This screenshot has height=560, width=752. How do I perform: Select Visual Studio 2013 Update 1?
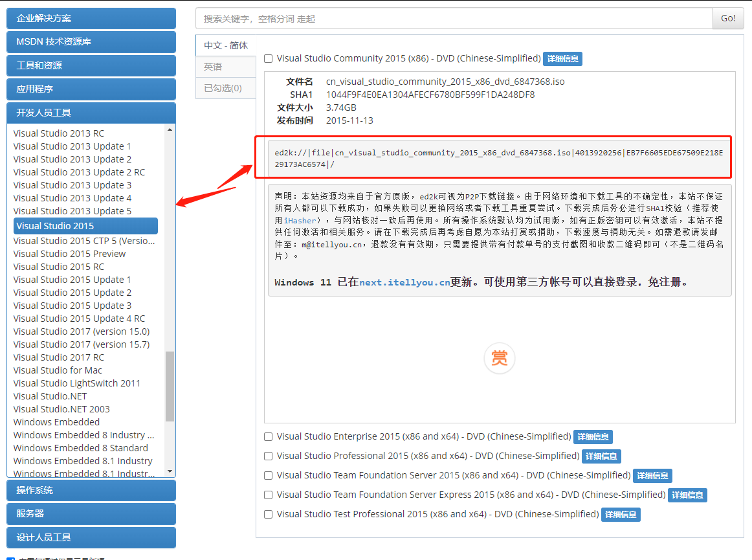click(x=72, y=146)
